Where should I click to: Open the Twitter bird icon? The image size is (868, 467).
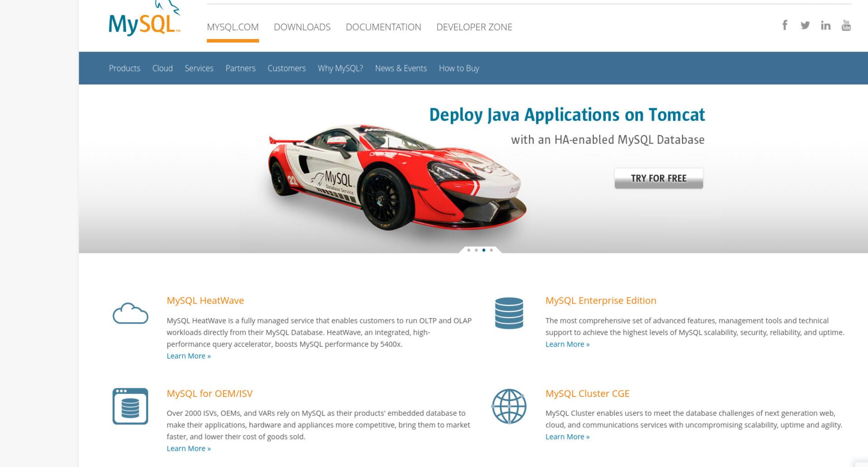(805, 25)
